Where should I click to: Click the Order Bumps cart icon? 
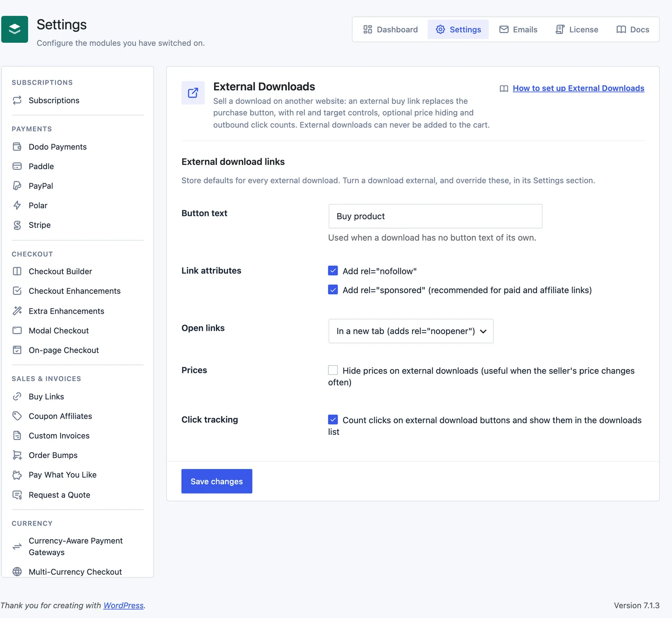click(x=17, y=455)
